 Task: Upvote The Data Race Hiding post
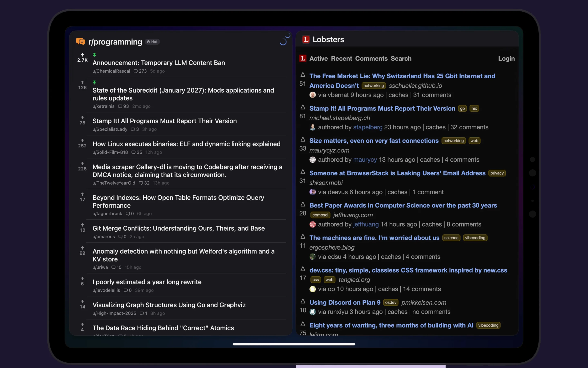[82, 325]
